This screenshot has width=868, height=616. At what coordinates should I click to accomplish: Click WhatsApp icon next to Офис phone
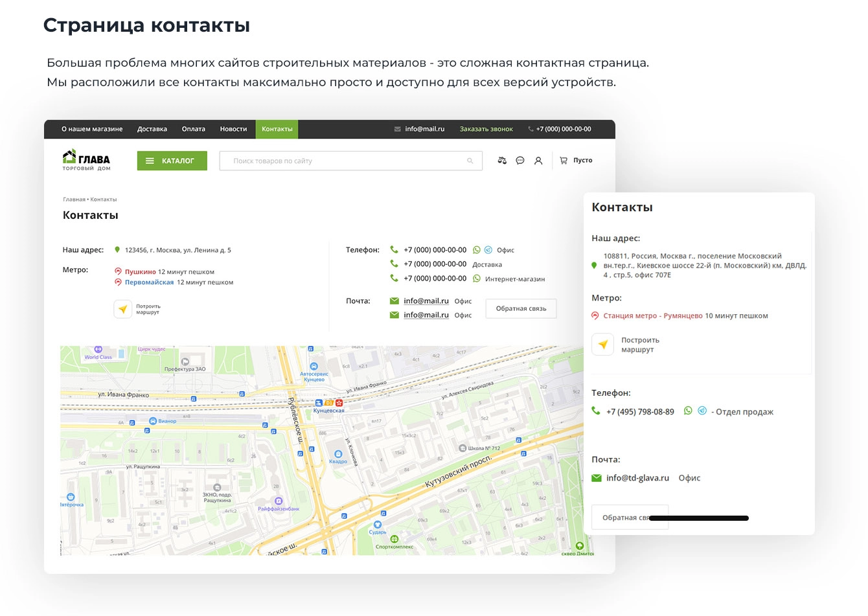tap(477, 250)
